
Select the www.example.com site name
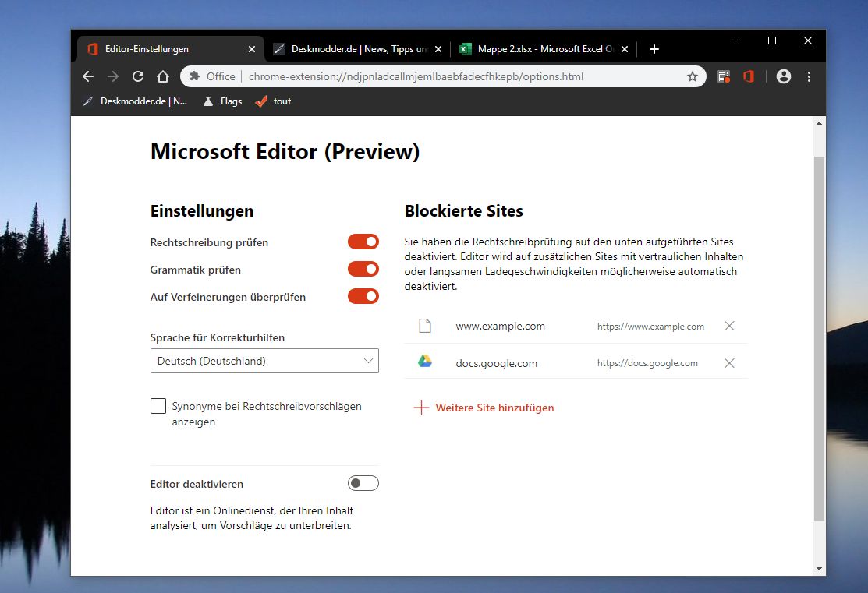(x=500, y=327)
